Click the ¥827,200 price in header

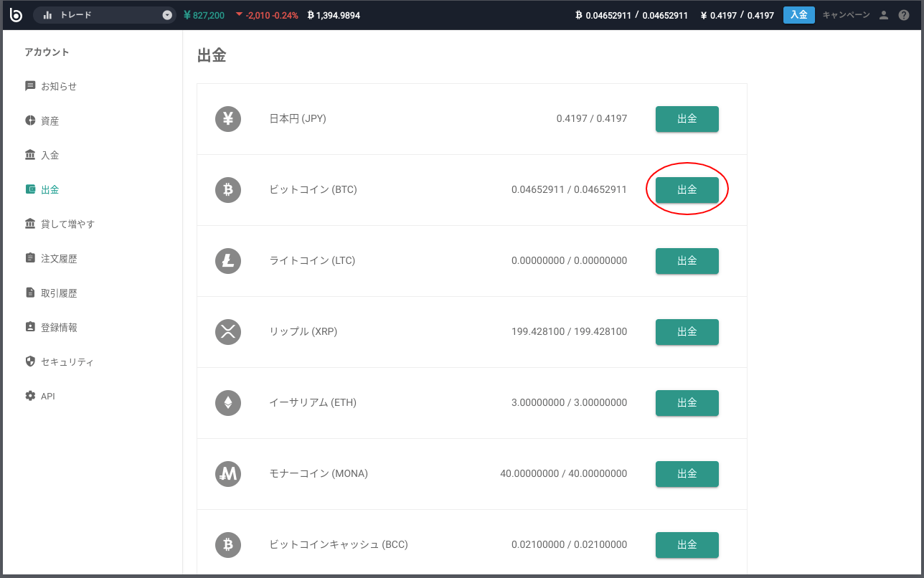(x=204, y=15)
